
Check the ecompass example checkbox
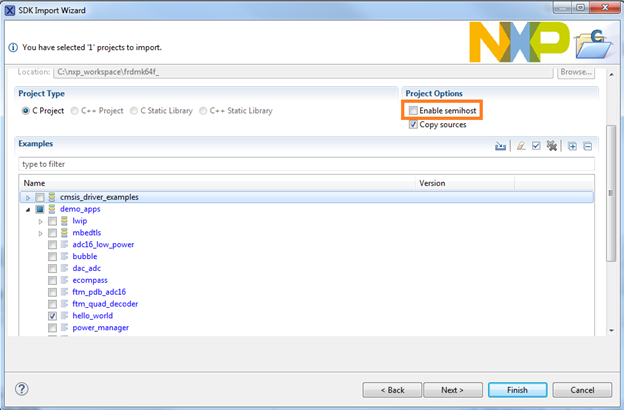point(53,281)
